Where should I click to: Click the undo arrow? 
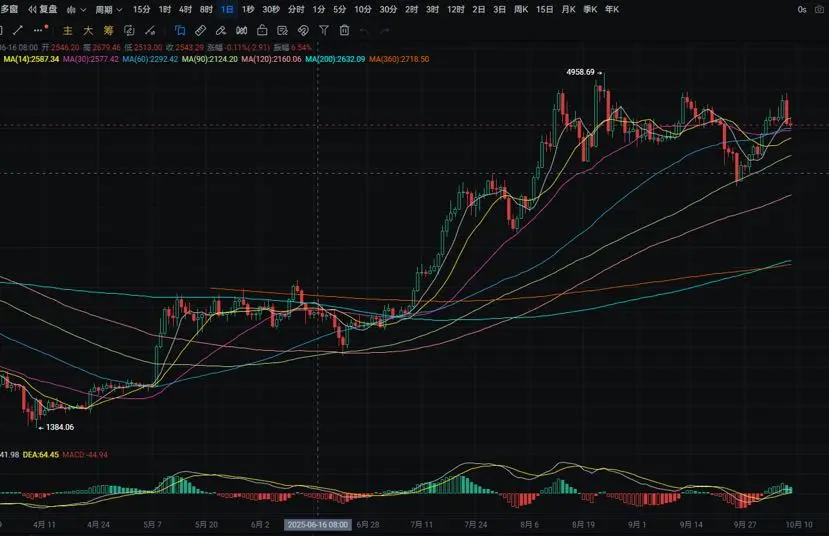click(364, 31)
